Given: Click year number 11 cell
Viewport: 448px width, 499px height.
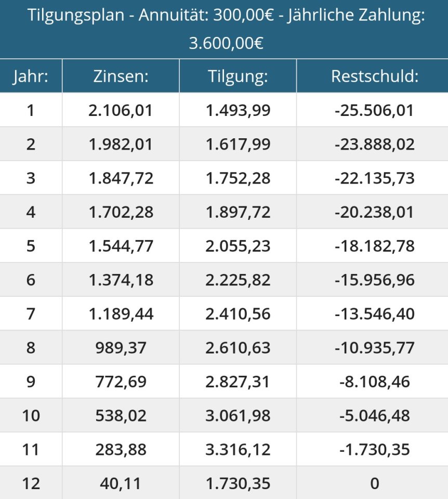Looking at the screenshot, I should click(x=31, y=449).
